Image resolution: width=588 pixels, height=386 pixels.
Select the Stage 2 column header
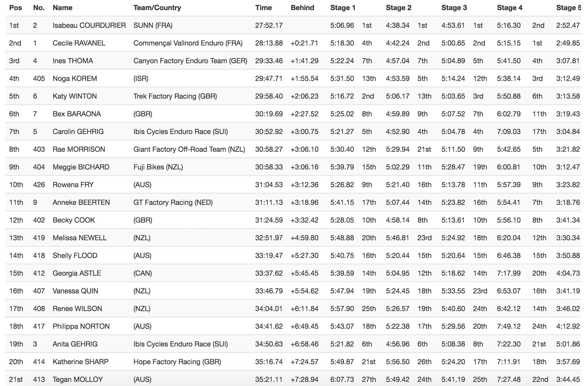coord(399,8)
